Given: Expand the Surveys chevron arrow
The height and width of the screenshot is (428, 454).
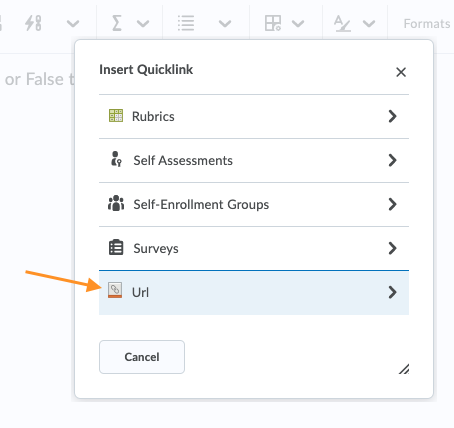Looking at the screenshot, I should 392,248.
